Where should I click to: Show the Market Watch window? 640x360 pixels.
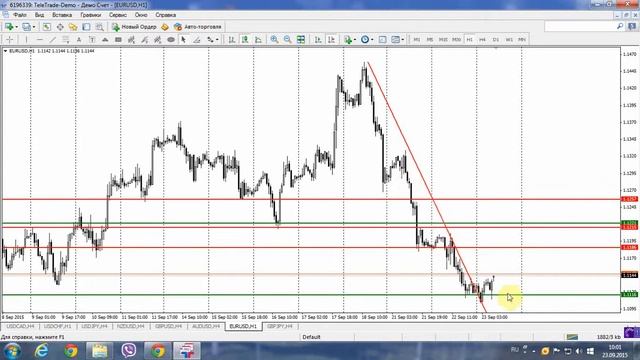(x=47, y=27)
